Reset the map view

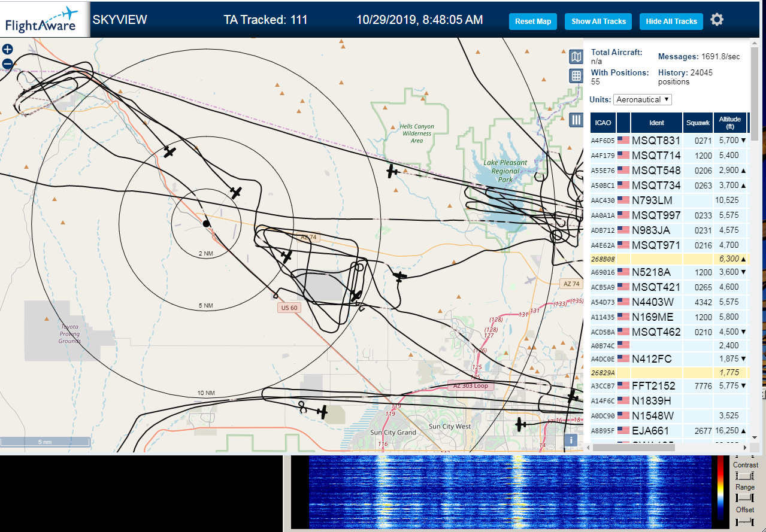[533, 22]
